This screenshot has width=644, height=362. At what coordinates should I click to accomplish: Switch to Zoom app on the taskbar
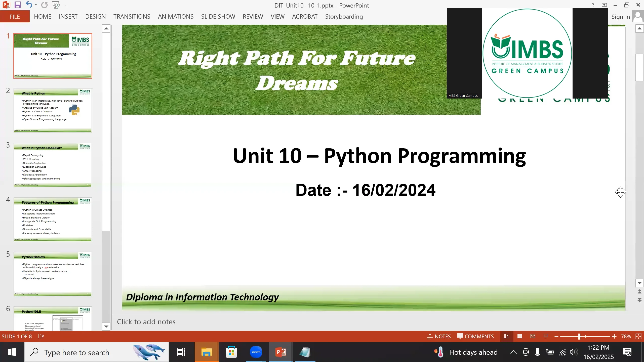tap(256, 352)
